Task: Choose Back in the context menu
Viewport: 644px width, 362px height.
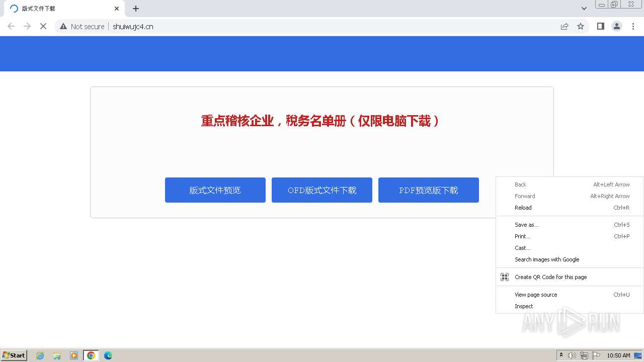Action: [570, 185]
